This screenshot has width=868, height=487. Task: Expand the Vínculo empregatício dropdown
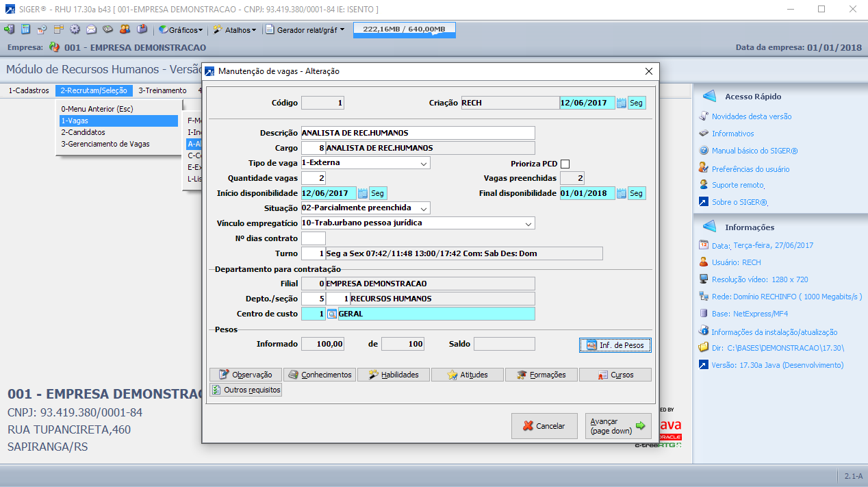(528, 223)
